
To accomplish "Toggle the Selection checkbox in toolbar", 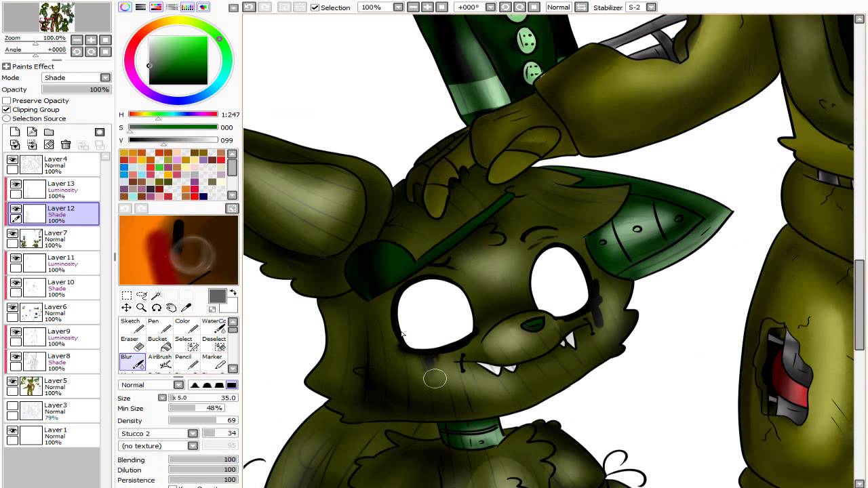I will tap(315, 7).
